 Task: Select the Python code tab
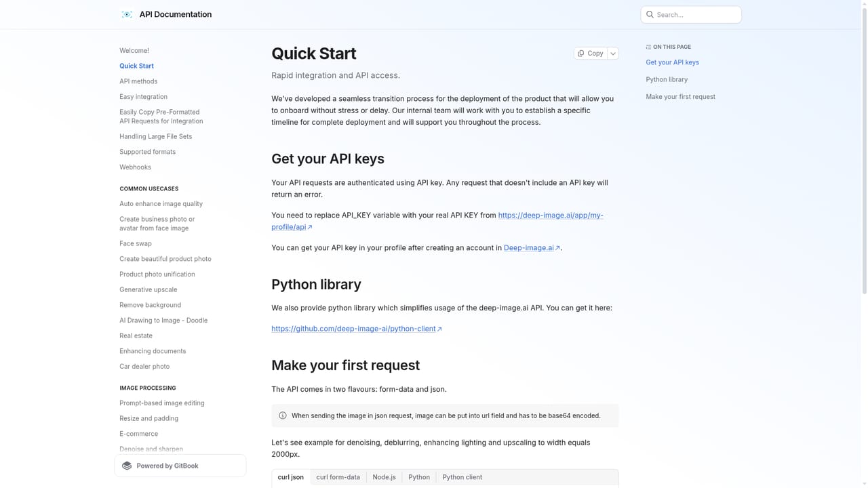pyautogui.click(x=419, y=477)
